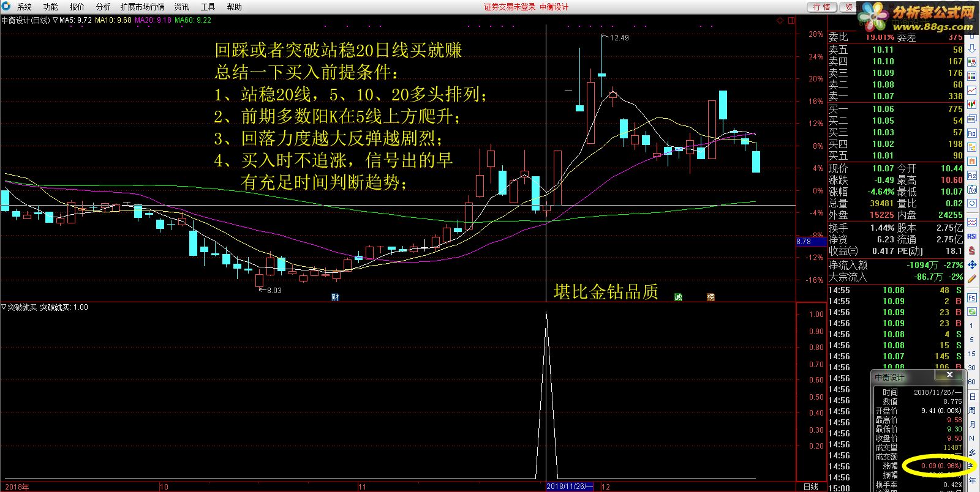This screenshot has width=980, height=492.
Task: Click the F10 company info icon
Action: pyautogui.click(x=972, y=133)
